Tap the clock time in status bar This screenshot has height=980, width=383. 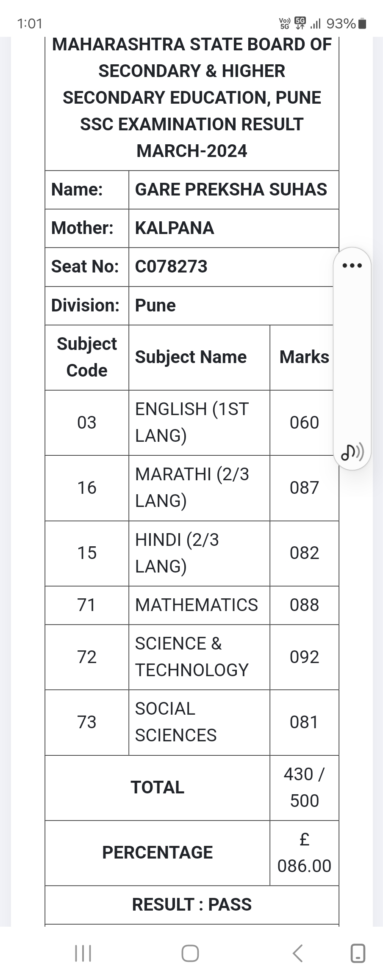pyautogui.click(x=30, y=23)
